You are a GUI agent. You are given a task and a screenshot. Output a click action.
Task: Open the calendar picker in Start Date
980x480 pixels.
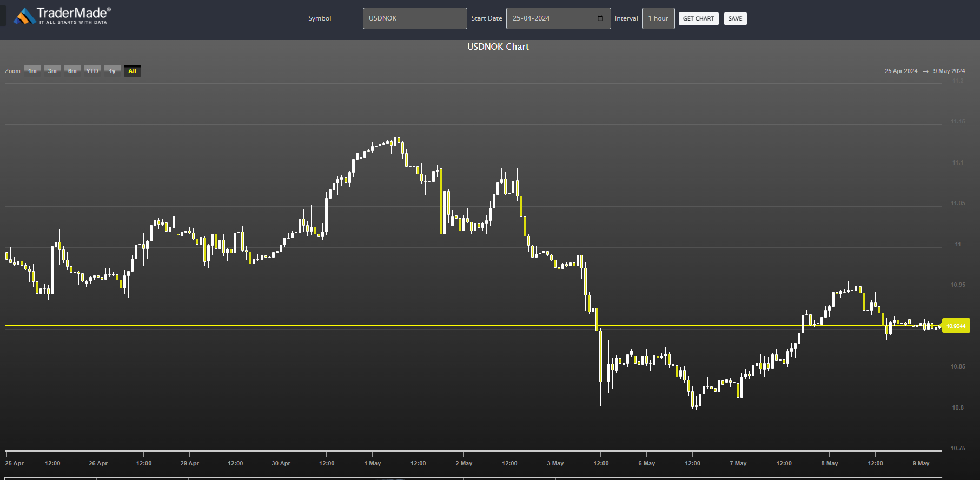click(x=600, y=18)
